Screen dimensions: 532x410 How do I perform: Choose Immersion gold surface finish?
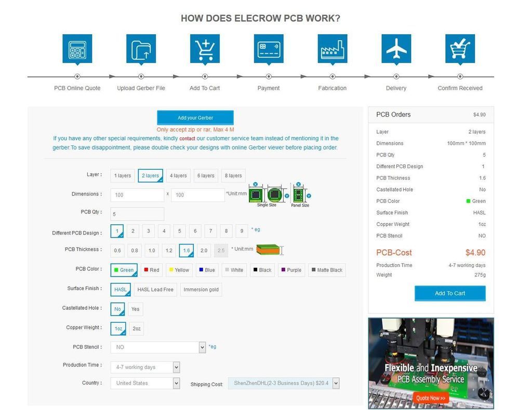(201, 290)
